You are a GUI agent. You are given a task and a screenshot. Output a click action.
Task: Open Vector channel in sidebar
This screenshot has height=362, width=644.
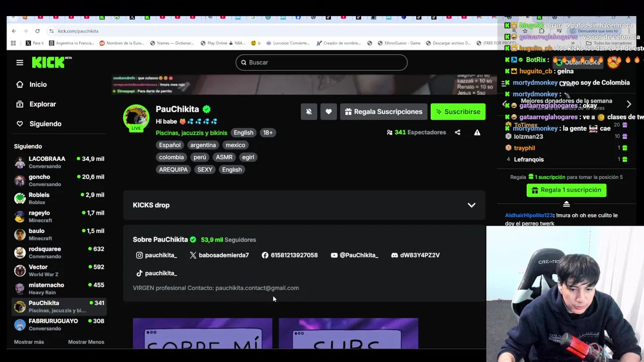click(x=59, y=270)
